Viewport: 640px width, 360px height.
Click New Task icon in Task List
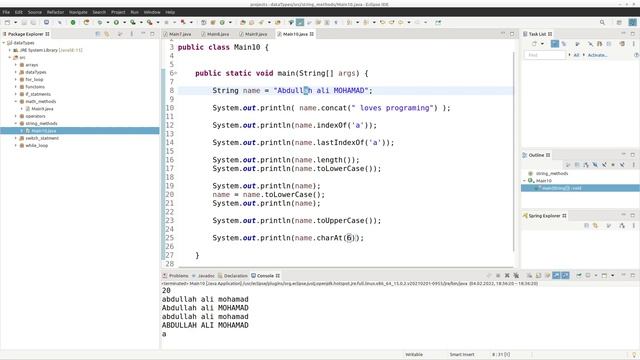point(534,44)
